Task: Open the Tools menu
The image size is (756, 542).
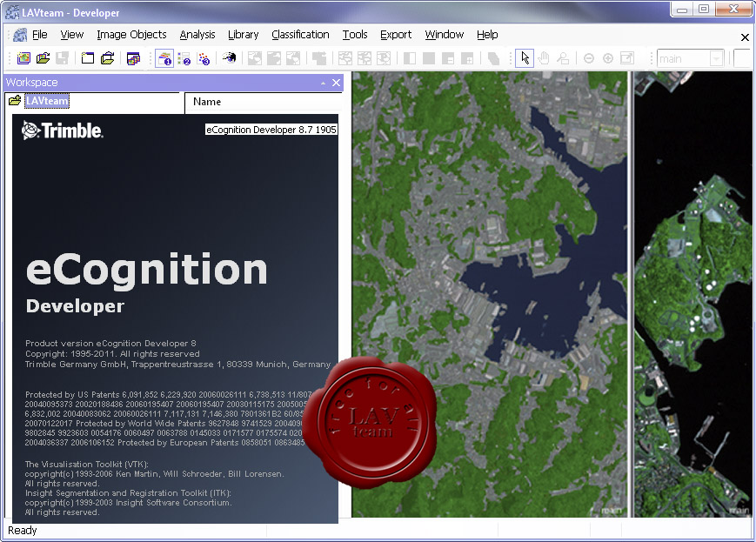Action: [355, 35]
